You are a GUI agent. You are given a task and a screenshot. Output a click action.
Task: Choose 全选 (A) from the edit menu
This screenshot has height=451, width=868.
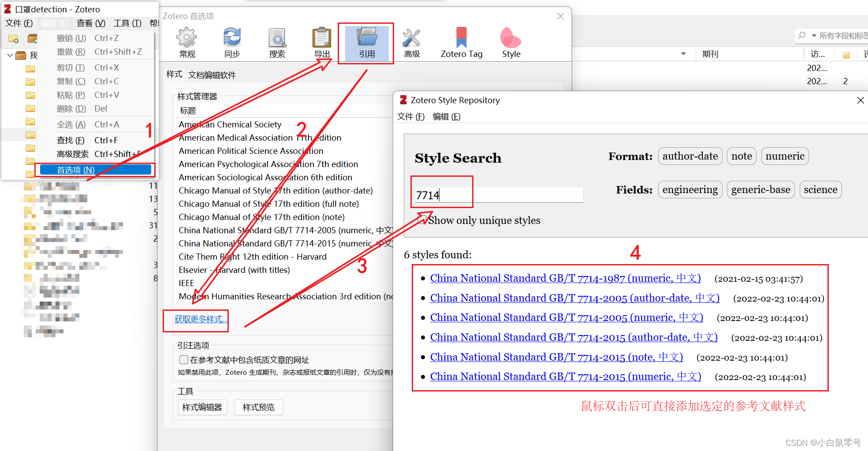96,124
